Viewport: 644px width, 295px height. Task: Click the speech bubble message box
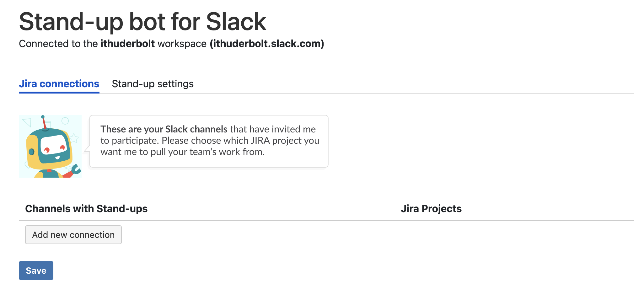(209, 141)
